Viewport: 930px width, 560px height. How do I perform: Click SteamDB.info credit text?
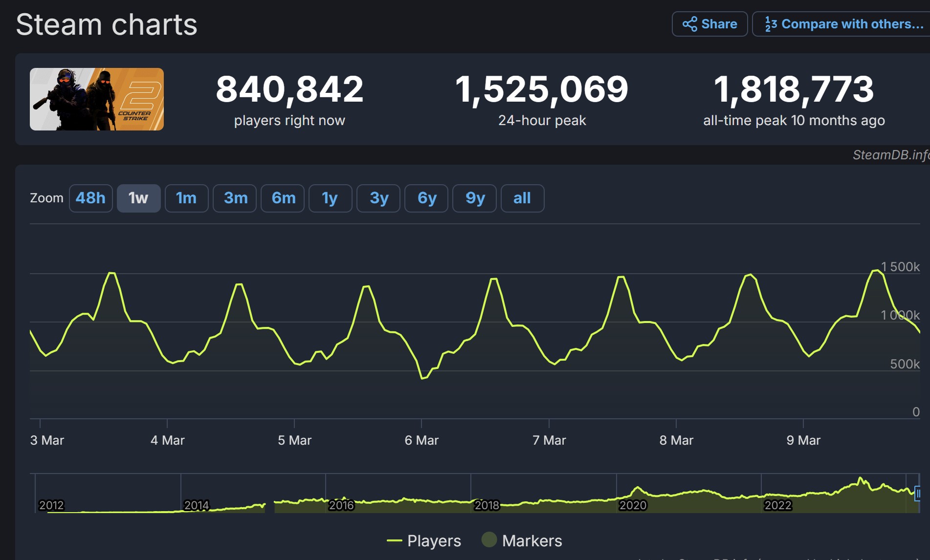tap(891, 155)
